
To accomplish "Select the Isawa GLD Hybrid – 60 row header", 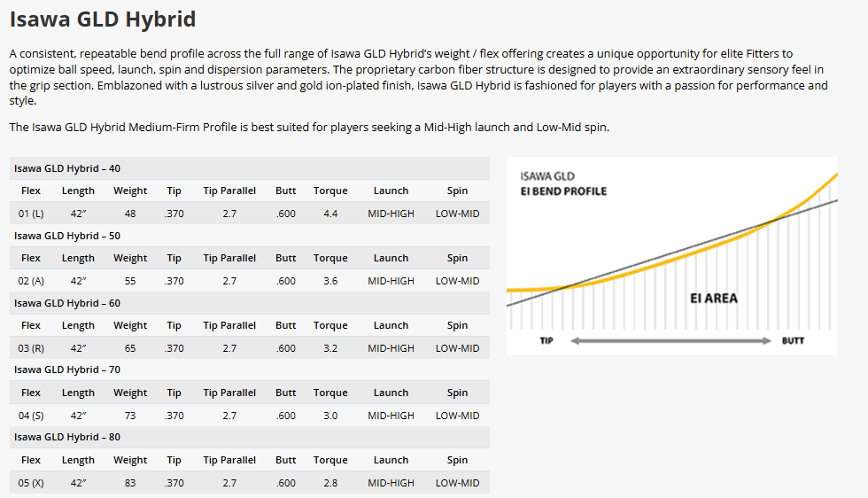I will click(x=67, y=303).
